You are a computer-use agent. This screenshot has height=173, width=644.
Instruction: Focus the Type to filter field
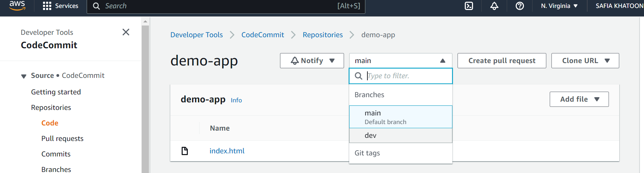(401, 76)
